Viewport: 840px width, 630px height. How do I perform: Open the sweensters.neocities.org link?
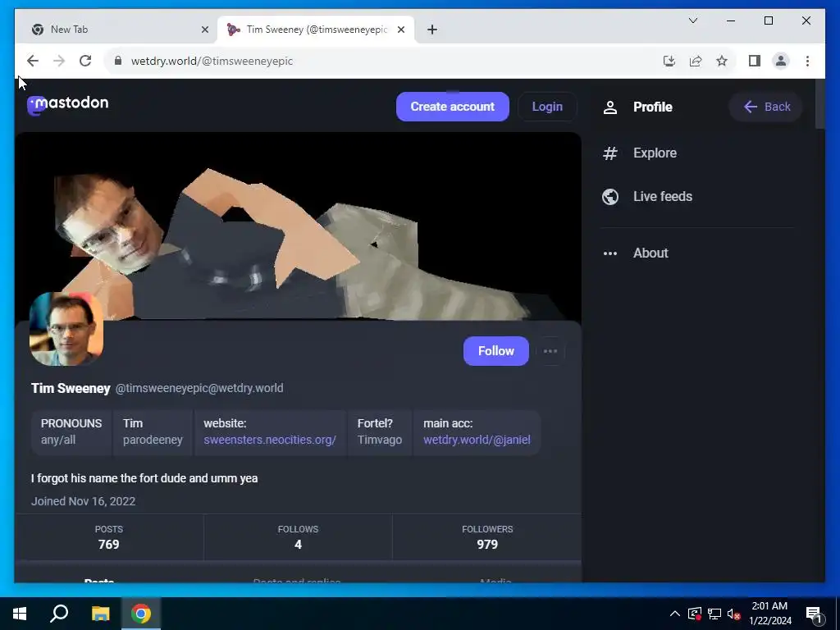click(x=269, y=440)
